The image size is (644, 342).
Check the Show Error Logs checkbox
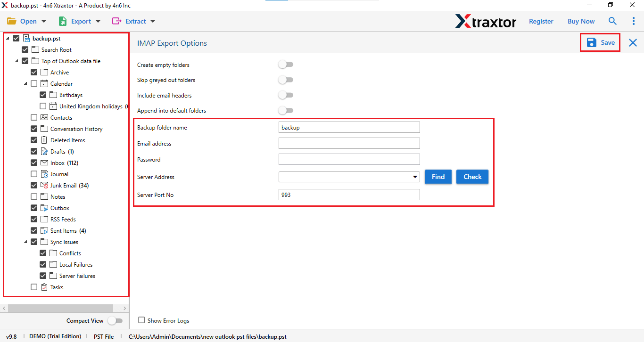[x=141, y=320]
